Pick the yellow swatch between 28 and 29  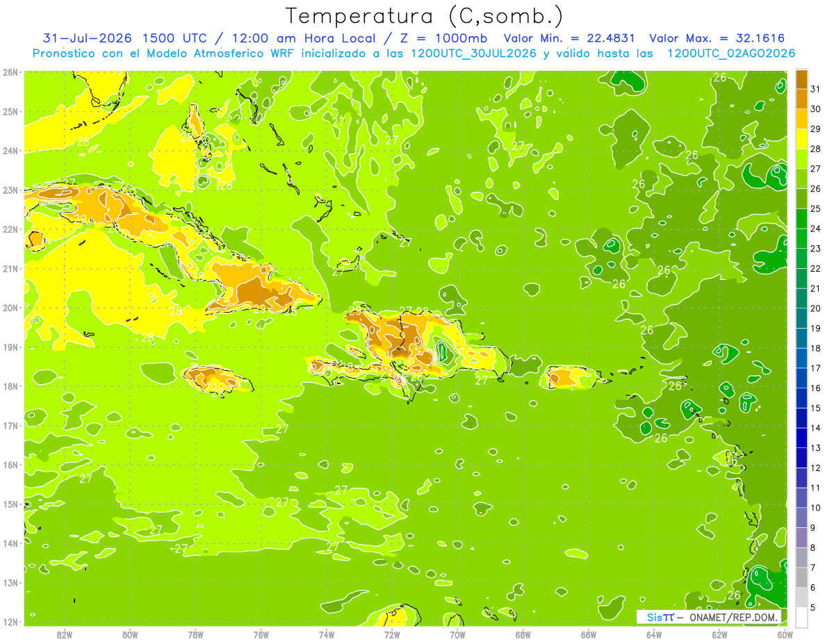point(801,139)
